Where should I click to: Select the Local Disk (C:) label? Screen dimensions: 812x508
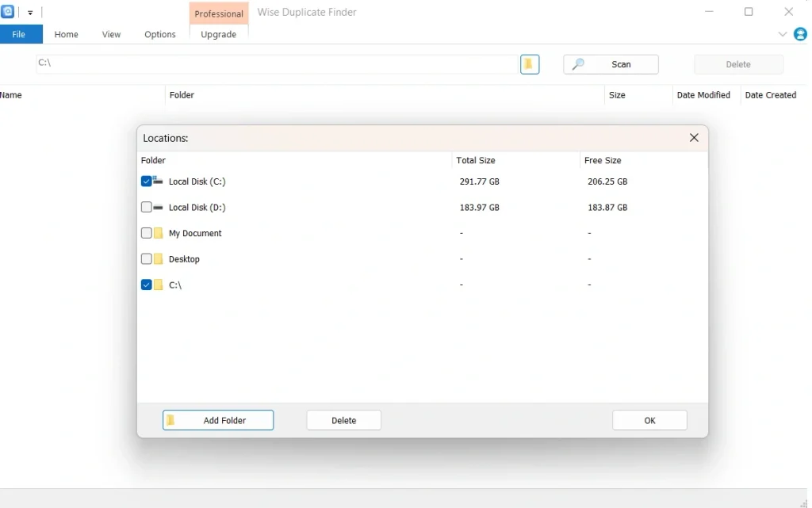tap(197, 181)
